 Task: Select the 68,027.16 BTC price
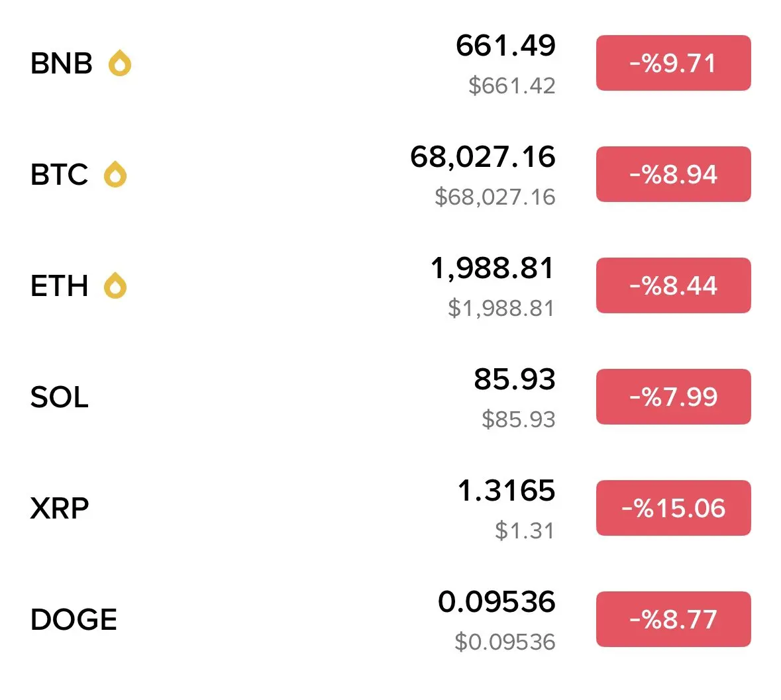click(x=483, y=157)
